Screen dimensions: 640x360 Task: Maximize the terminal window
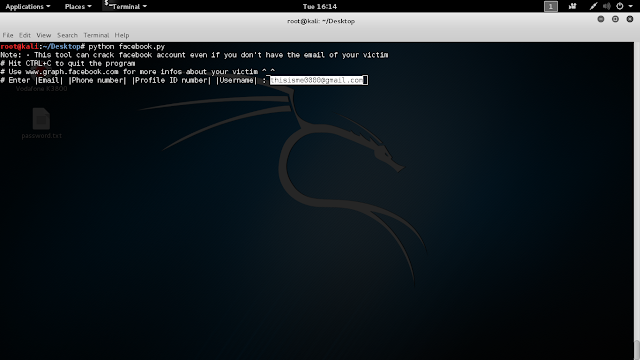[x=615, y=19]
